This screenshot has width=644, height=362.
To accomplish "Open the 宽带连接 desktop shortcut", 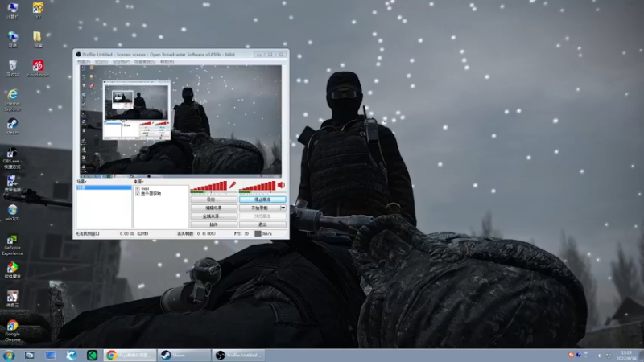I will click(12, 184).
